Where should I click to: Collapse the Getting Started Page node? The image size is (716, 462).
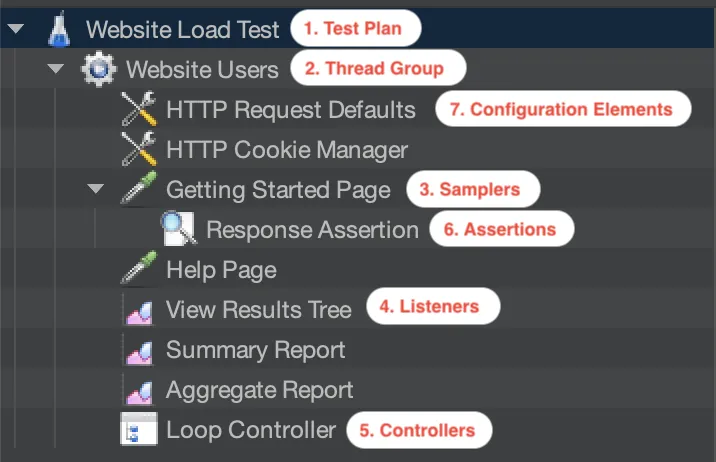click(x=96, y=190)
